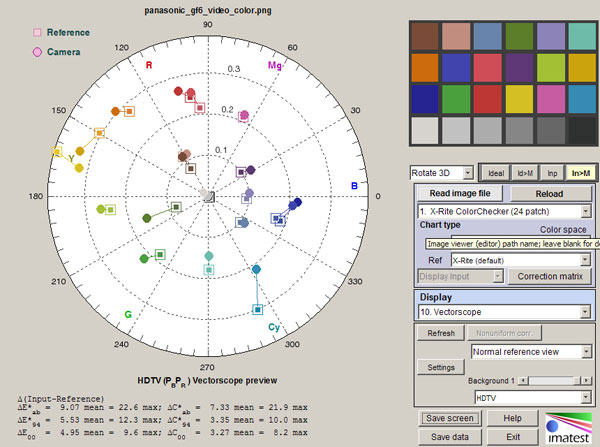Open the Display Input dropdown
Viewport: 600px width, 447px height.
[x=460, y=276]
